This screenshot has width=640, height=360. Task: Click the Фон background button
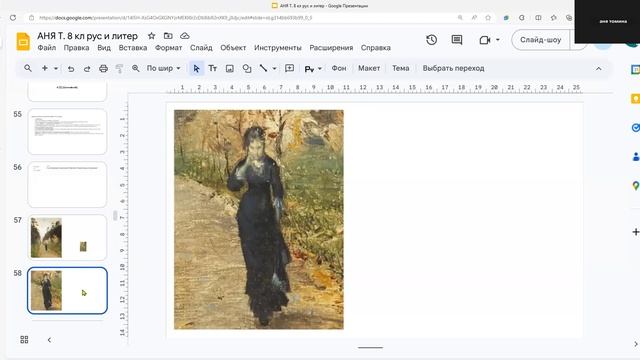pos(339,68)
